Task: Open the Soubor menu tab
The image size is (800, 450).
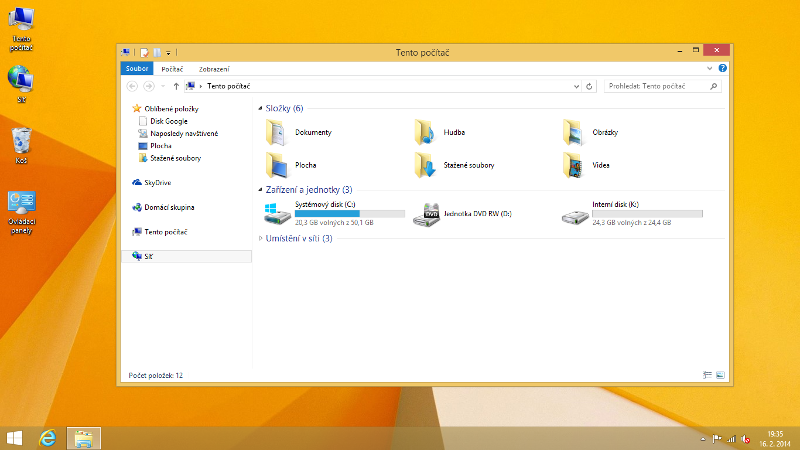Action: pos(137,69)
